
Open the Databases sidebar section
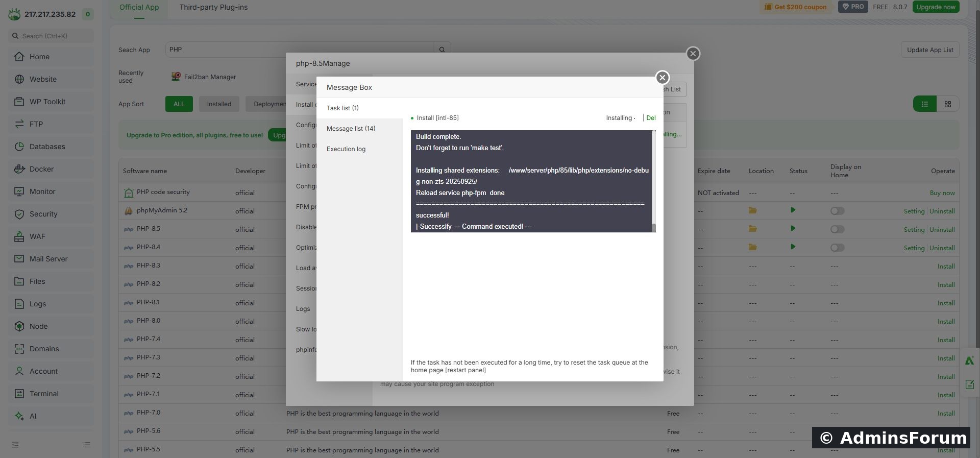coord(51,147)
